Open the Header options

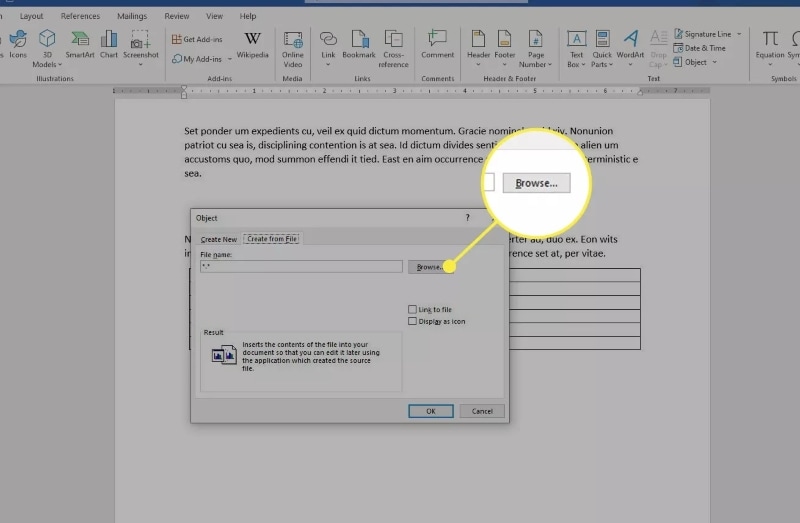pyautogui.click(x=478, y=48)
